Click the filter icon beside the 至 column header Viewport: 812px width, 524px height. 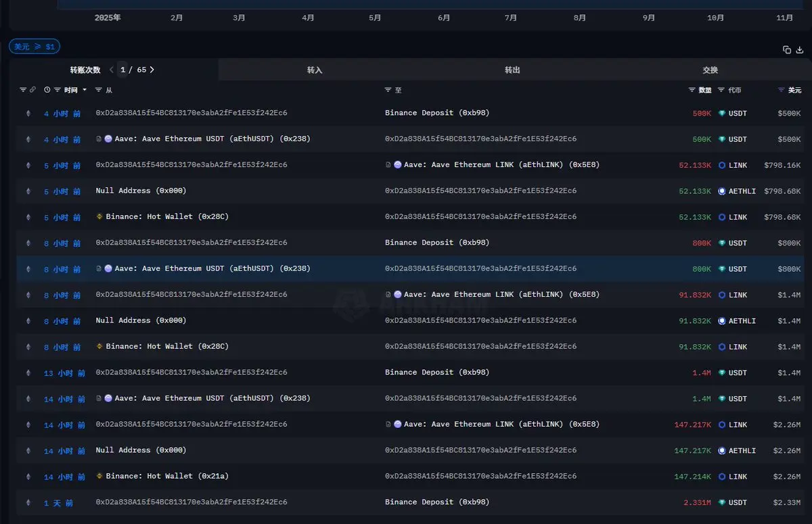(x=388, y=90)
